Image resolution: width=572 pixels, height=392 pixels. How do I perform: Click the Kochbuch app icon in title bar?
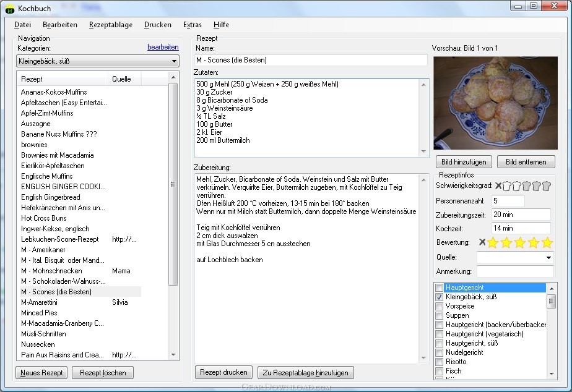coord(9,9)
